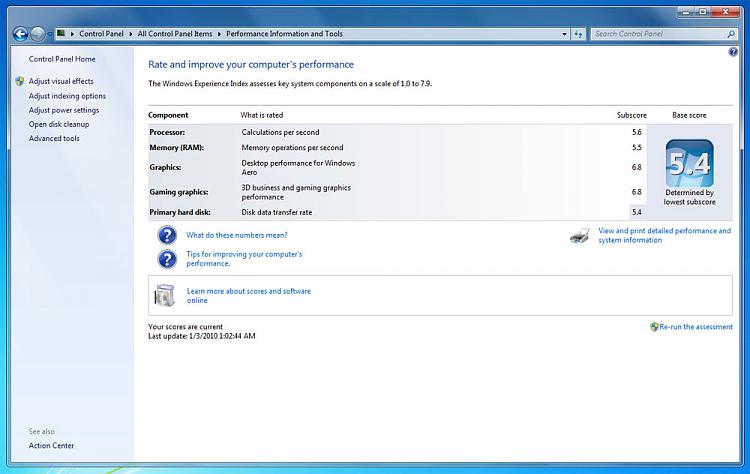Click help icon beside Tips for improving performance
This screenshot has height=474, width=750.
click(x=167, y=259)
